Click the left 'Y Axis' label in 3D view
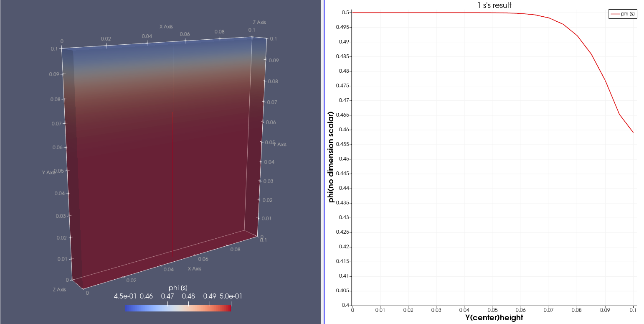 [x=48, y=172]
